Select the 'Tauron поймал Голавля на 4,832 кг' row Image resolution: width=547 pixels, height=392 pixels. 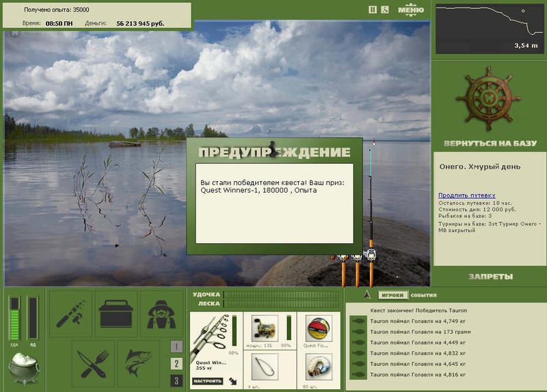tap(418, 353)
